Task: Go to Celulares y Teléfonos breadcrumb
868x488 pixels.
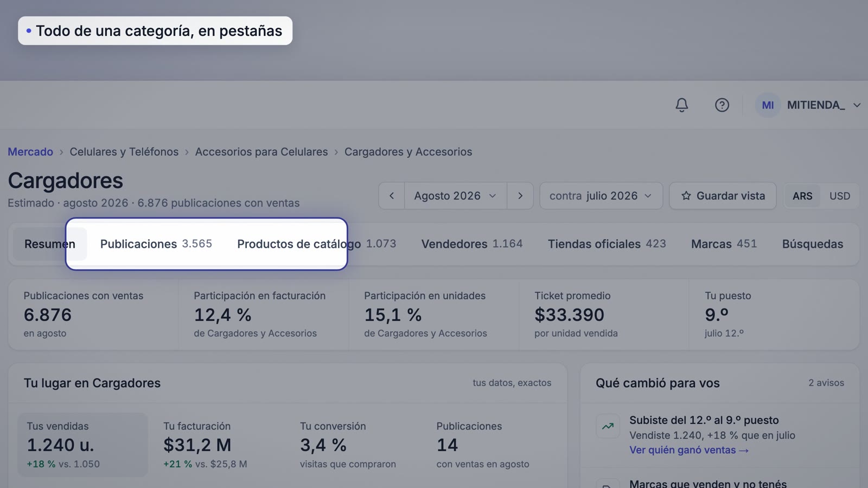Action: pos(124,152)
